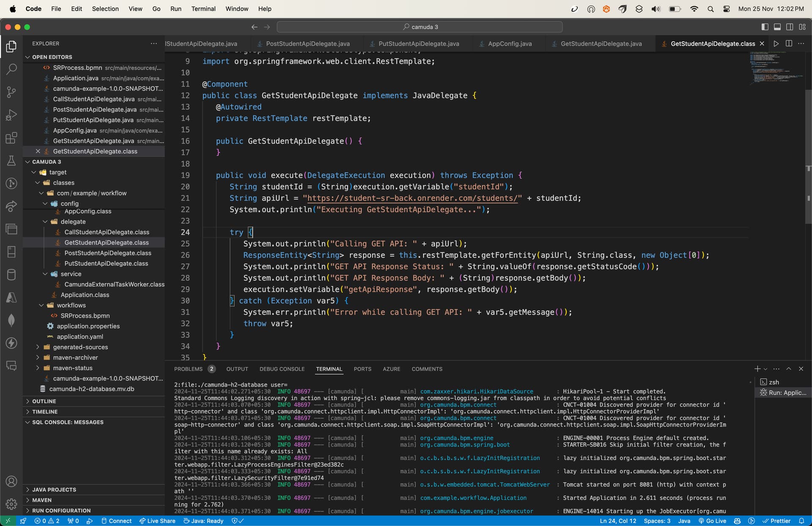Viewport: 812px width, 526px height.
Task: Split the editor to the right
Action: pyautogui.click(x=789, y=44)
